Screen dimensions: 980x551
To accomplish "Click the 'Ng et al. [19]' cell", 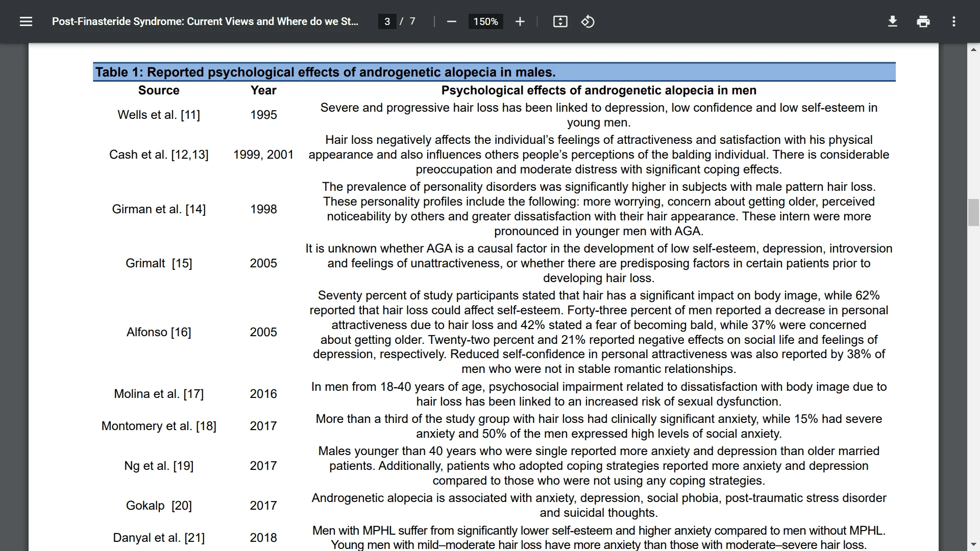I will [159, 466].
